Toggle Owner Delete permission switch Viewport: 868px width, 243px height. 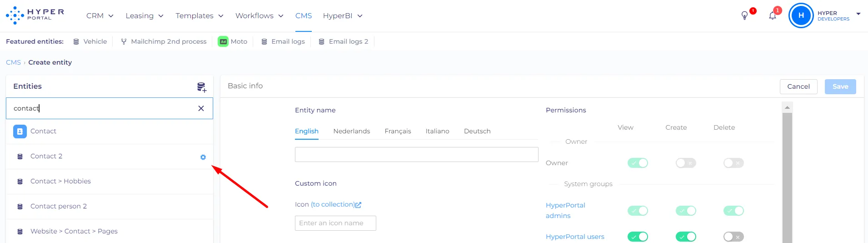(733, 163)
